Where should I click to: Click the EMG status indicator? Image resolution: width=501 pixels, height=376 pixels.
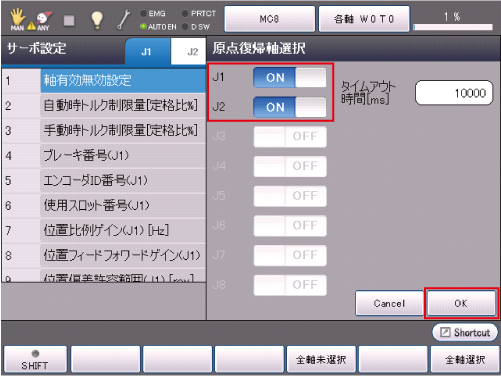click(153, 14)
